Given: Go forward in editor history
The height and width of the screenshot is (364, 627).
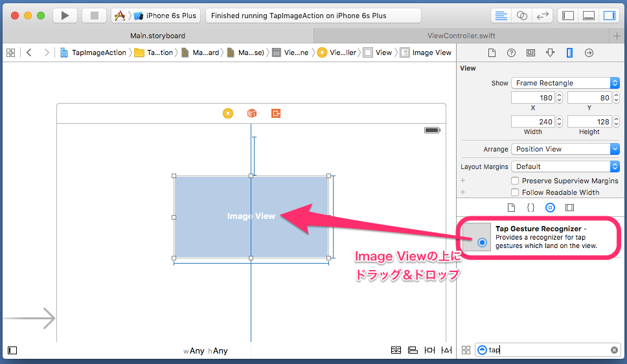Looking at the screenshot, I should click(47, 52).
